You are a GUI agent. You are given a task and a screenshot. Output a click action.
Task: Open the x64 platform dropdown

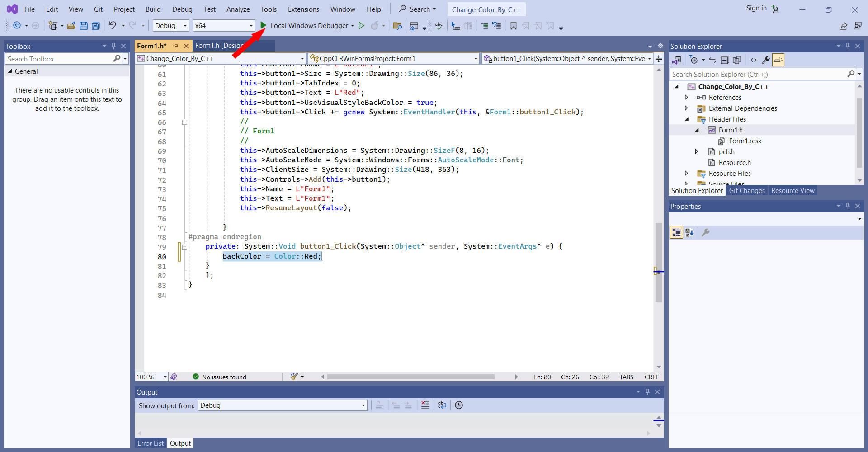(251, 26)
